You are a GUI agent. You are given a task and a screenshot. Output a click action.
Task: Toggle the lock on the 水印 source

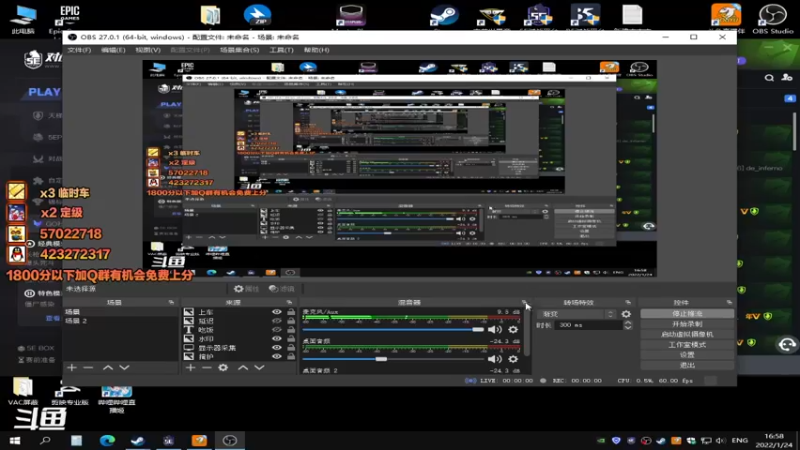(x=291, y=338)
